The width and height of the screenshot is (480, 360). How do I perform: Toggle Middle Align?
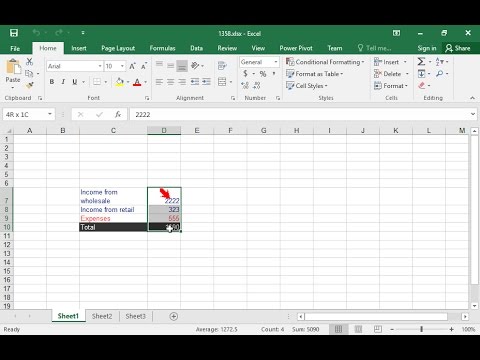click(171, 65)
